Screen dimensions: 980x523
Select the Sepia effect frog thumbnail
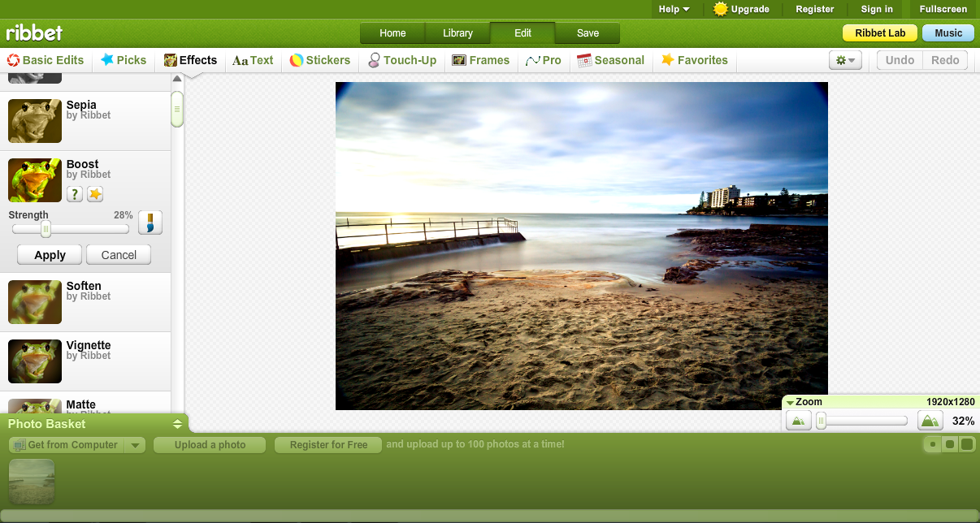pos(35,121)
